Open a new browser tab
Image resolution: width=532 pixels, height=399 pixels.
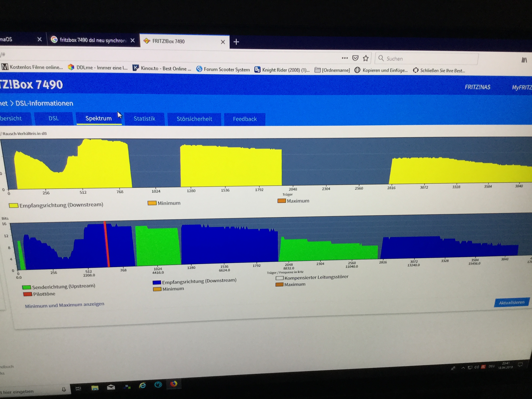236,42
